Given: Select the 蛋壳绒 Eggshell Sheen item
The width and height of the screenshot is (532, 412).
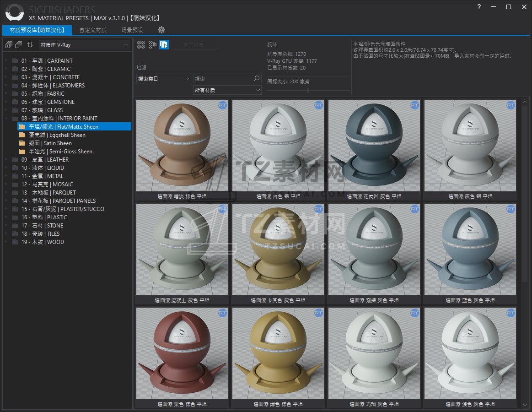Looking at the screenshot, I should click(x=57, y=135).
